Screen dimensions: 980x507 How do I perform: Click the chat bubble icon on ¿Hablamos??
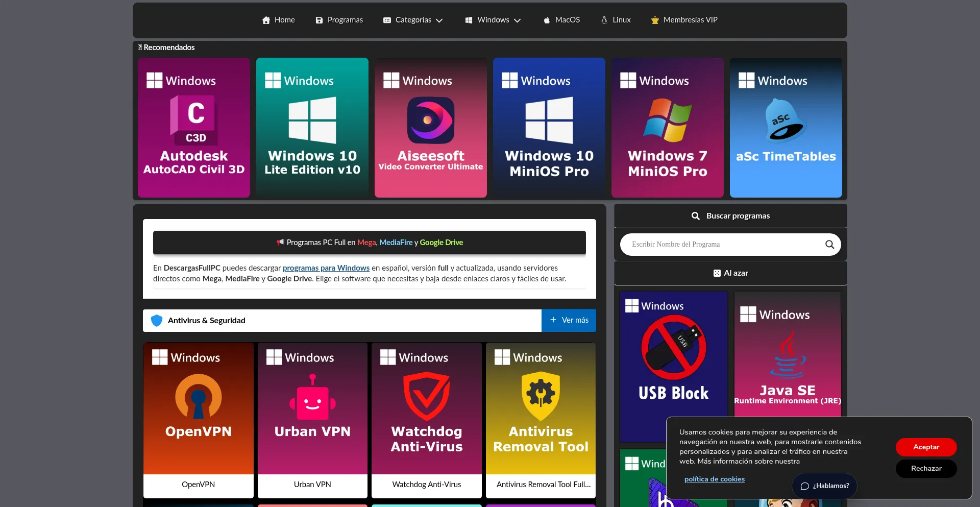coord(805,486)
